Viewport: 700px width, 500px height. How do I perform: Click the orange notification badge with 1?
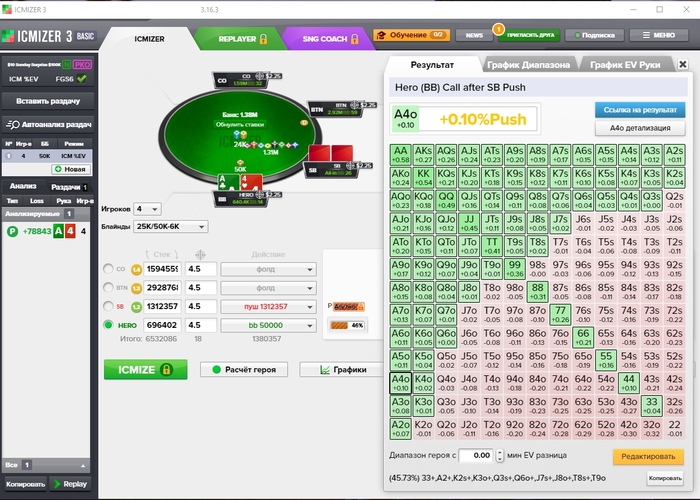point(498,29)
